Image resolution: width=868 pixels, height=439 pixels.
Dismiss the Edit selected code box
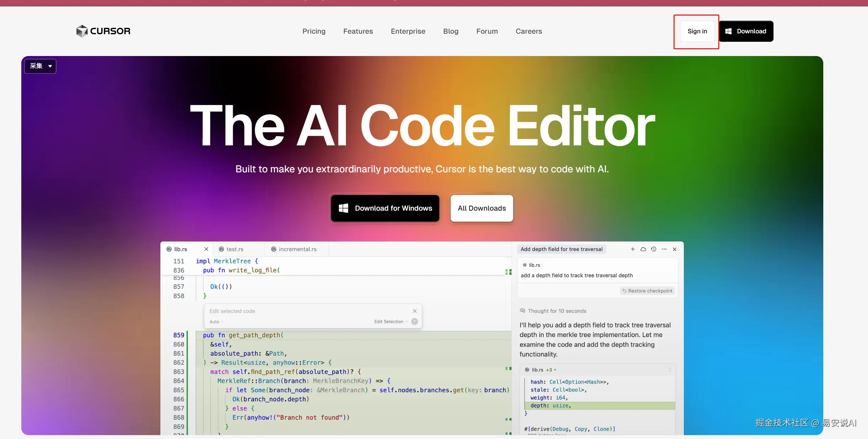415,311
